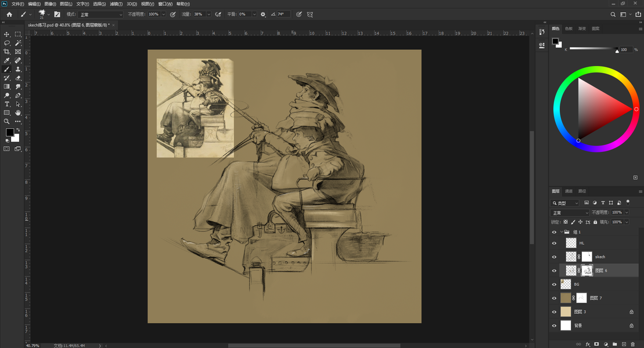Open smoothing 0% dropdown arrow
Viewport: 644px width, 348px height.
coord(254,14)
